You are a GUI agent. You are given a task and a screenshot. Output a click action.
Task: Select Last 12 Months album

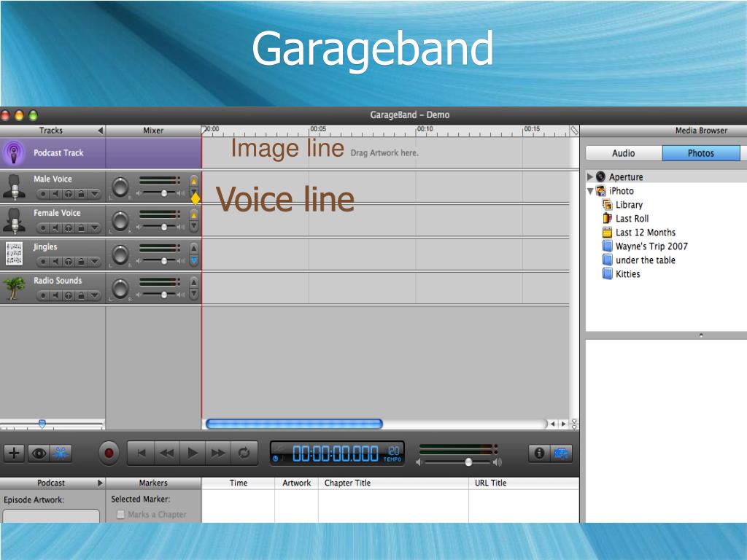pos(639,233)
